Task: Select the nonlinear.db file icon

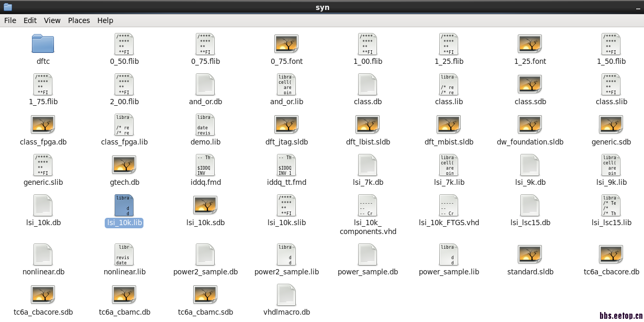Action: point(43,254)
